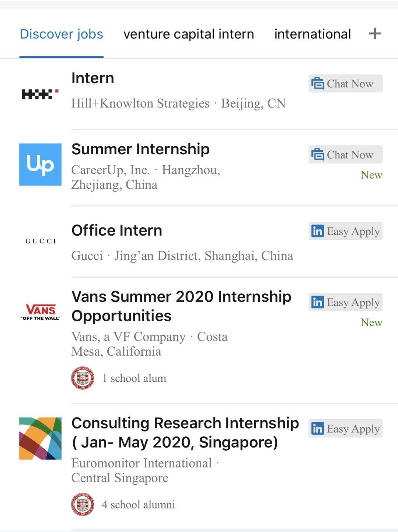Add a new job search with plus icon
Image resolution: width=398 pixels, height=532 pixels.
coord(375,34)
